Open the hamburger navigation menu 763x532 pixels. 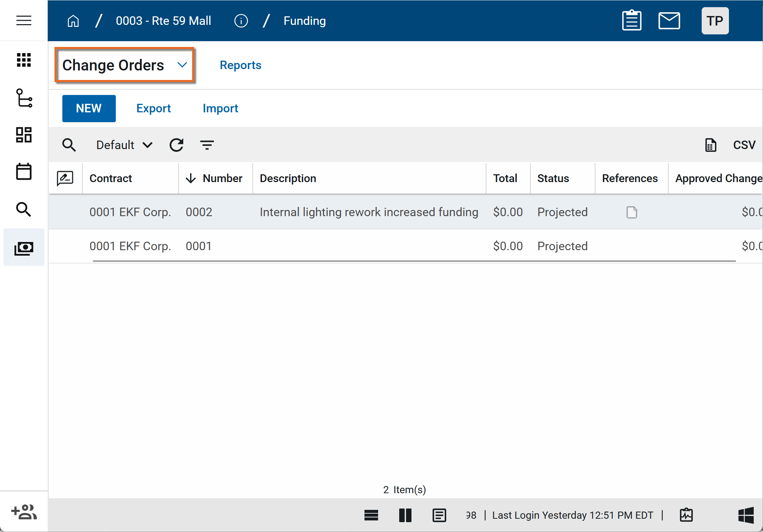(x=24, y=20)
